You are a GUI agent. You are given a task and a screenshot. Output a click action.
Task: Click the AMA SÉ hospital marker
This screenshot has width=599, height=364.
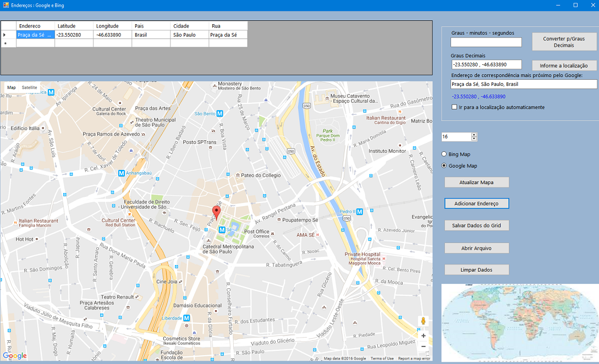(x=317, y=235)
